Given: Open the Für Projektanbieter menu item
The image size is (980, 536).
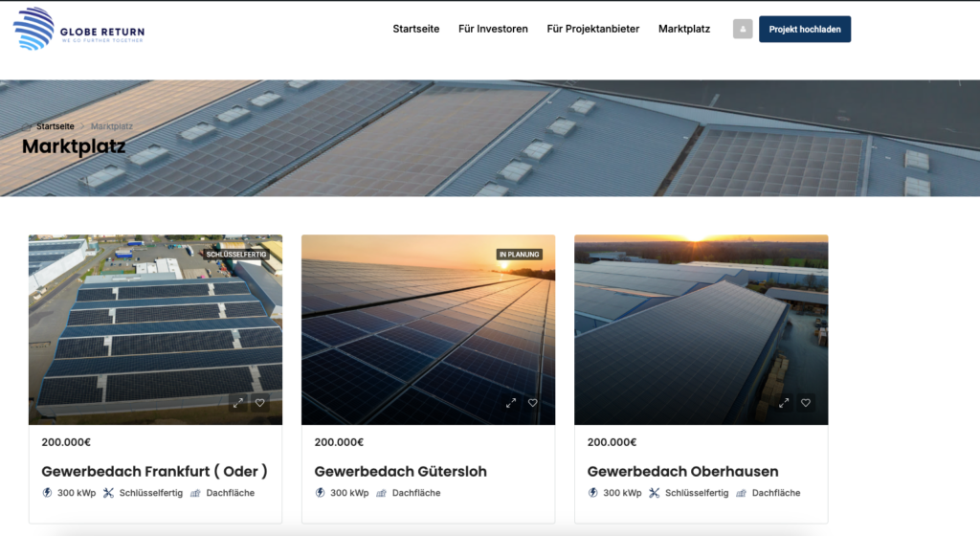Looking at the screenshot, I should 592,29.
